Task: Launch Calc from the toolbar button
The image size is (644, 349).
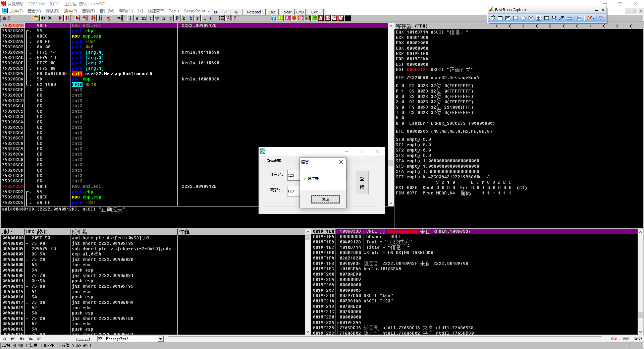Action: tap(272, 12)
